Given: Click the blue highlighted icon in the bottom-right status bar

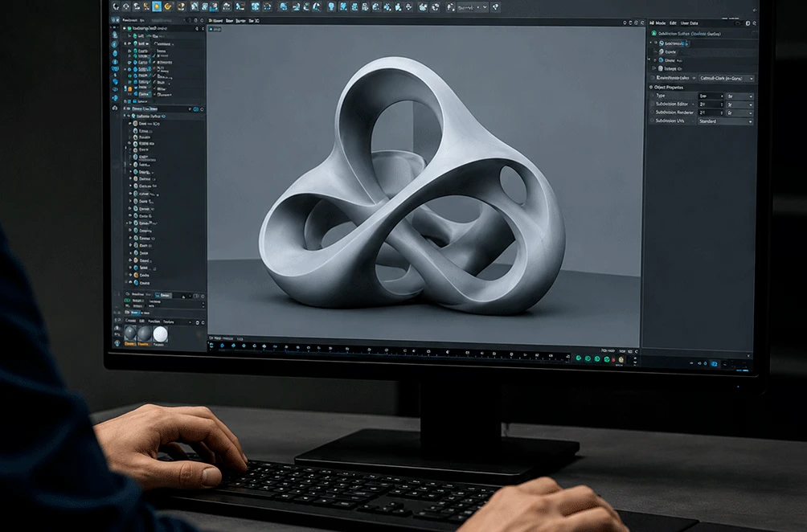Looking at the screenshot, I should point(714,364).
